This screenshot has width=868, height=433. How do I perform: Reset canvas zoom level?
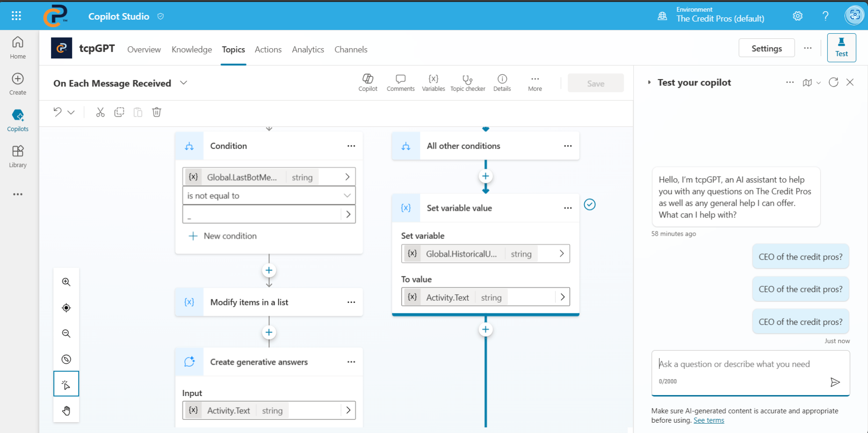[66, 359]
